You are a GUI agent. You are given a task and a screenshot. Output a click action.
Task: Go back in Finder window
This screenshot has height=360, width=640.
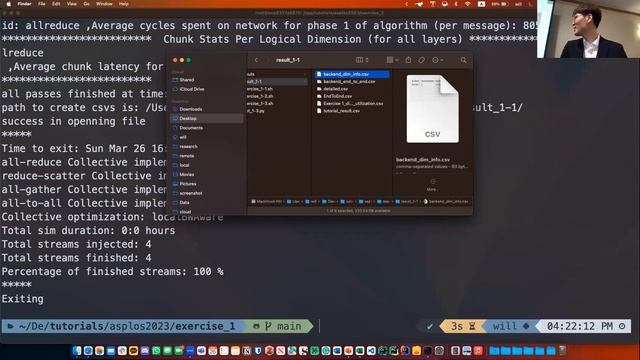(x=256, y=60)
